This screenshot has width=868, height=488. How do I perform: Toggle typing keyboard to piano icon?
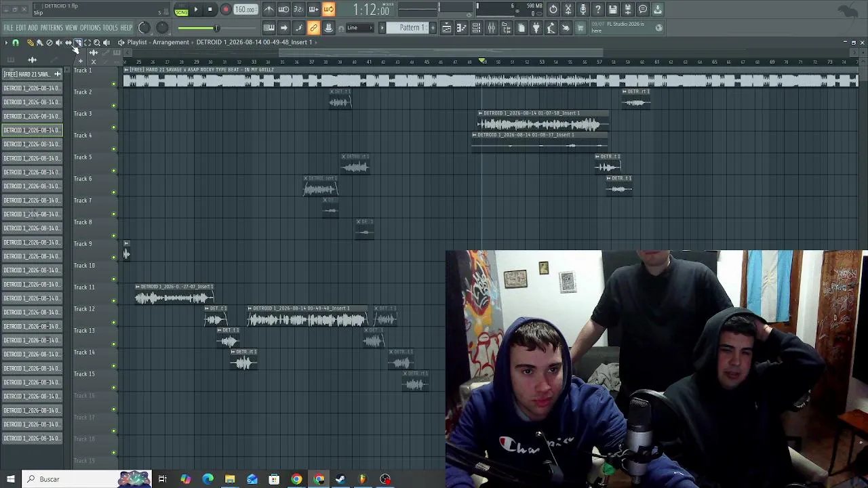(x=269, y=28)
